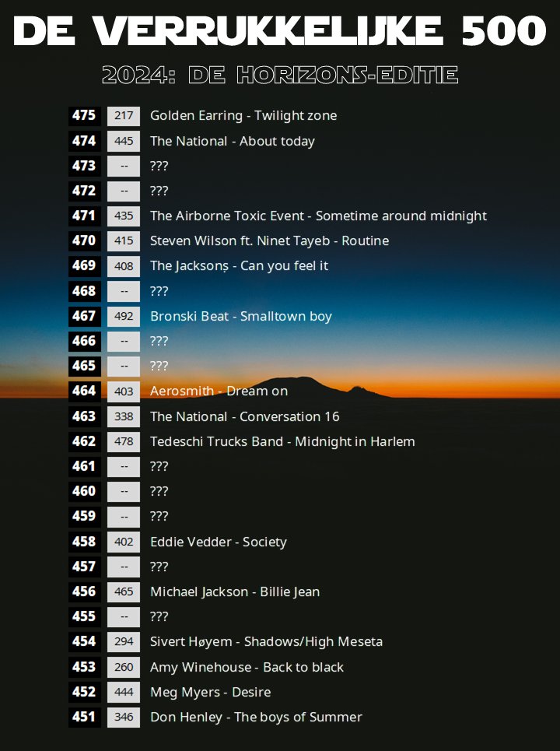Click rank number 468
Screen dimensions: 560x751
(x=84, y=291)
